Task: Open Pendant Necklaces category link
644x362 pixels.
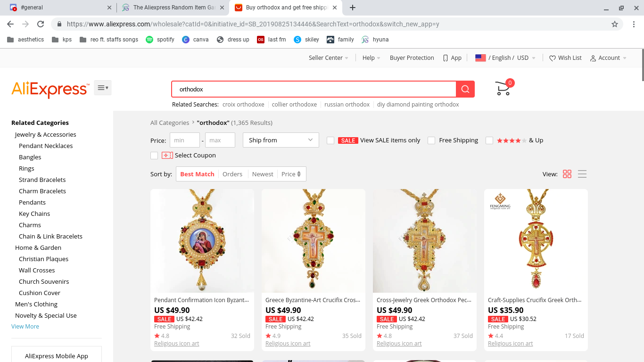Action: [46, 146]
